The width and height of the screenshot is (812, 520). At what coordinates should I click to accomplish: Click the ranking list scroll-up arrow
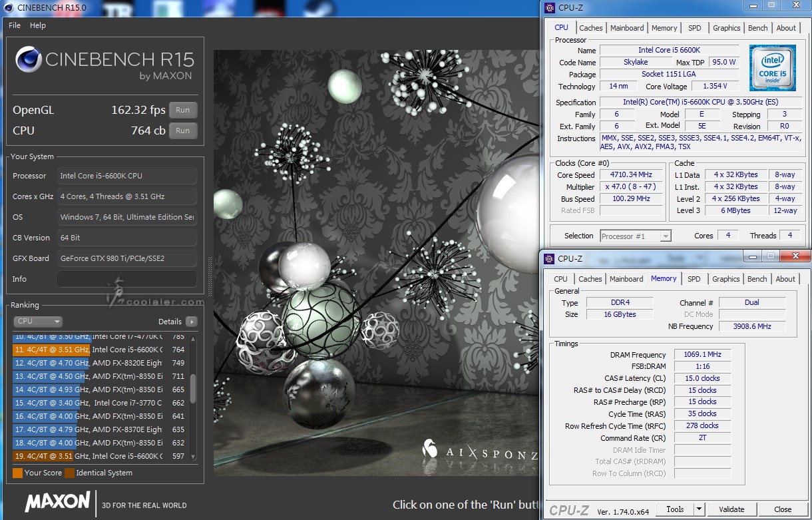click(x=194, y=338)
